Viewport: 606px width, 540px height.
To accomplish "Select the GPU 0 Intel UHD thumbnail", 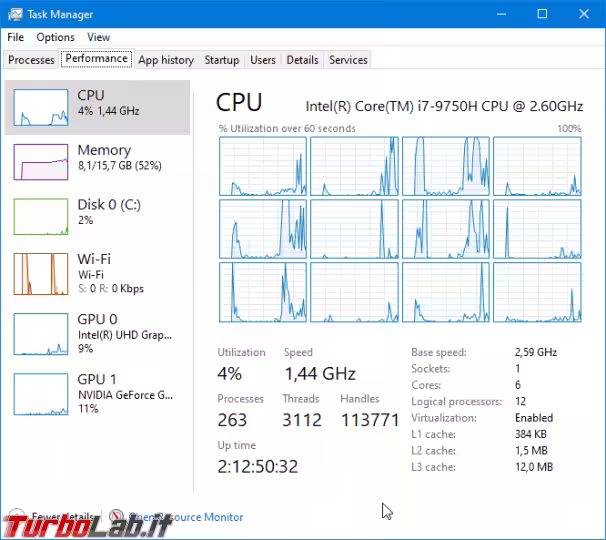I will (x=41, y=334).
